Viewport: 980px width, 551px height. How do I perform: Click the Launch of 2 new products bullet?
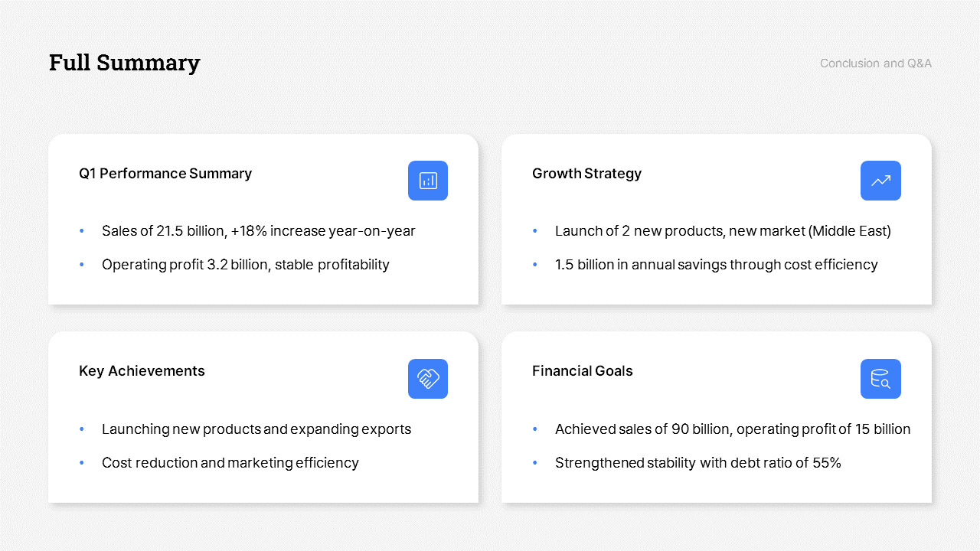point(723,231)
